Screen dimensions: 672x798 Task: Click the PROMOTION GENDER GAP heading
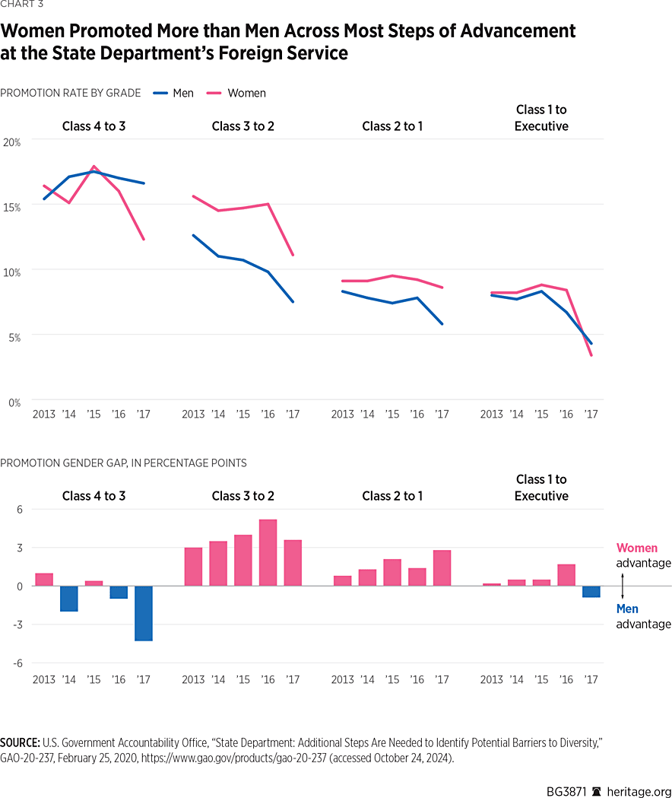click(123, 463)
